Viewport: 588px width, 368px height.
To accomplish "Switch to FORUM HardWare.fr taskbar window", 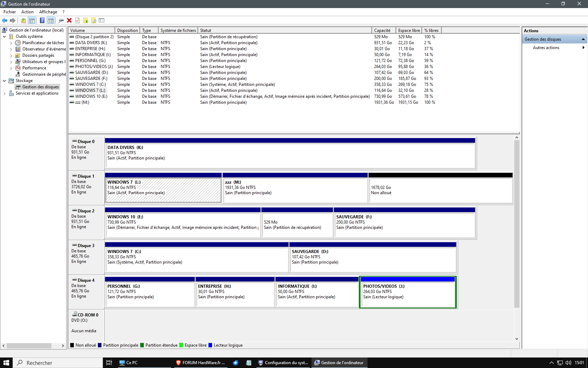I will [x=201, y=363].
